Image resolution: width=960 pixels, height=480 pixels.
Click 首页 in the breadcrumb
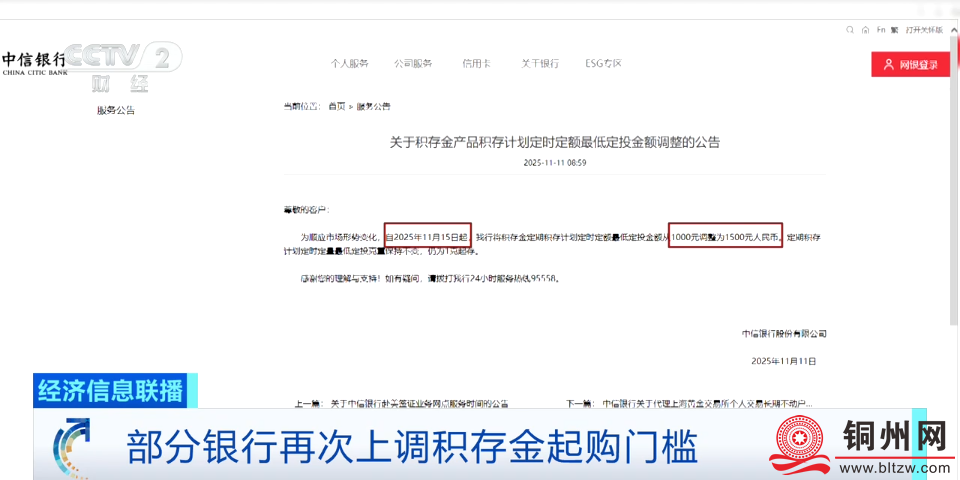point(337,107)
